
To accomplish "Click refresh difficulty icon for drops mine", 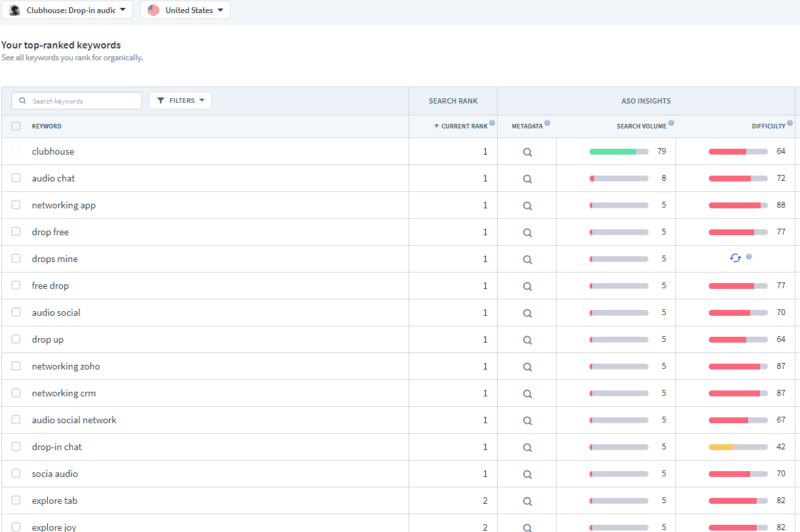I will click(x=735, y=258).
